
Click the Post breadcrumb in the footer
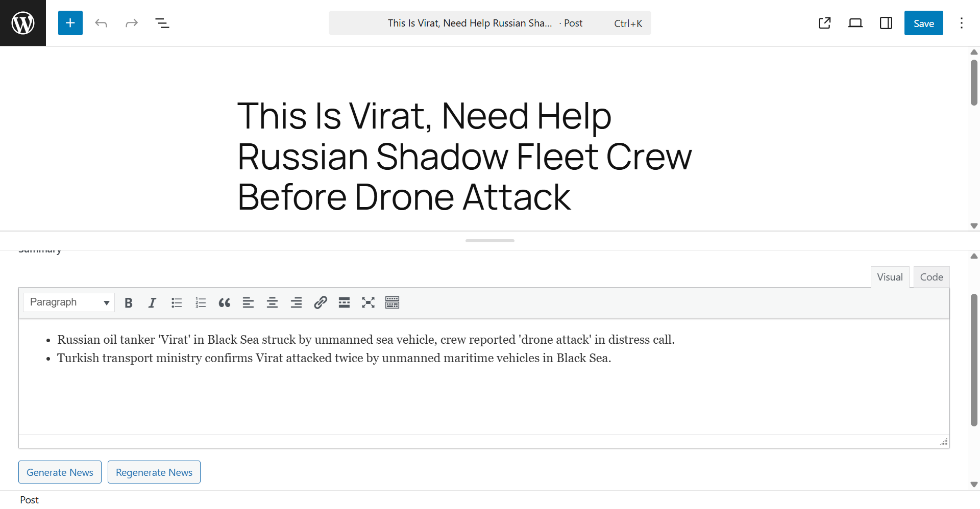29,500
